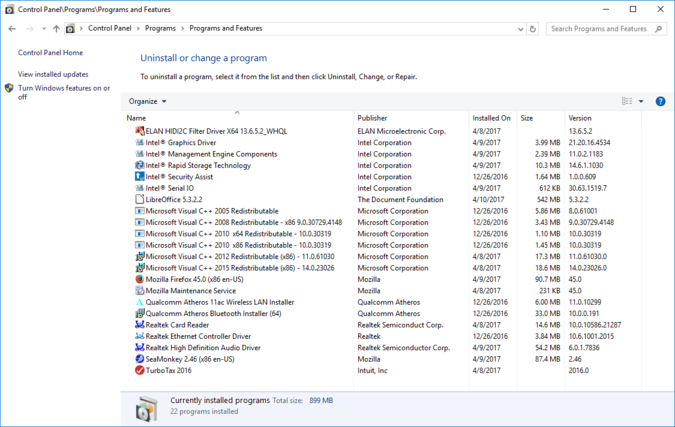The height and width of the screenshot is (427, 675).
Task: Click ELAN Microelectronic Corp. publisher cell
Action: click(401, 131)
